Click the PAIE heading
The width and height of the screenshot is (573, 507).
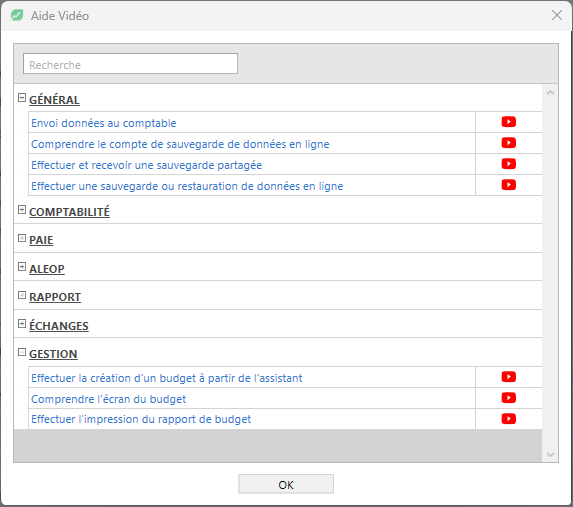click(41, 240)
